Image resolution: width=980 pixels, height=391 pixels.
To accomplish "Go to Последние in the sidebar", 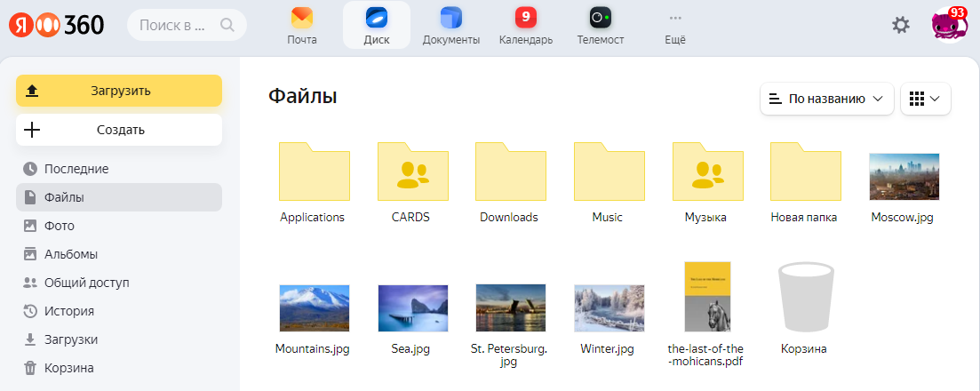I will click(76, 169).
